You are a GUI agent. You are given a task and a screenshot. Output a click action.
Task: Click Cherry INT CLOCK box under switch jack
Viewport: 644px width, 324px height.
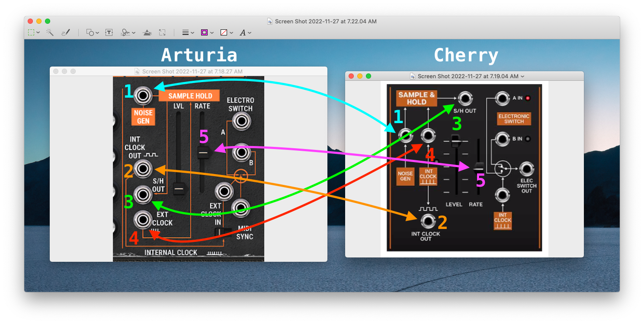(x=503, y=221)
